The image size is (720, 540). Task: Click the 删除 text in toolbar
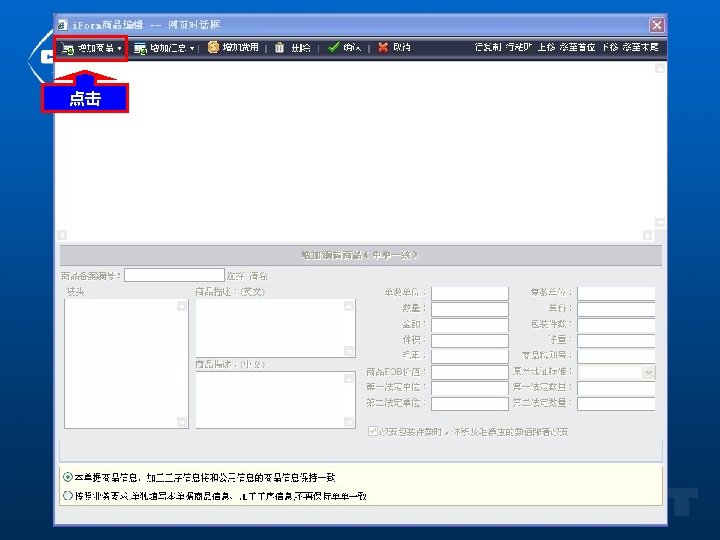[301, 48]
